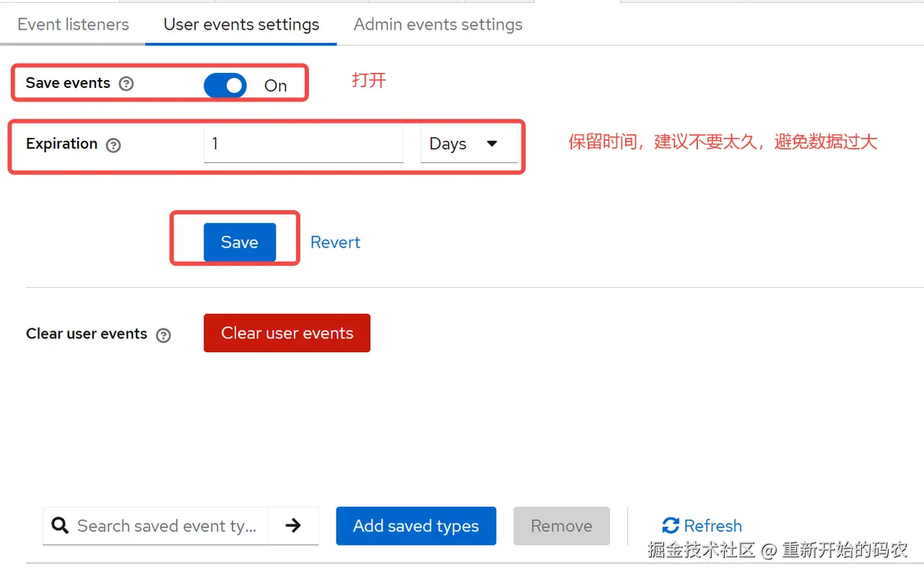Show help for Clear user events
924x576 pixels.
coord(164,335)
